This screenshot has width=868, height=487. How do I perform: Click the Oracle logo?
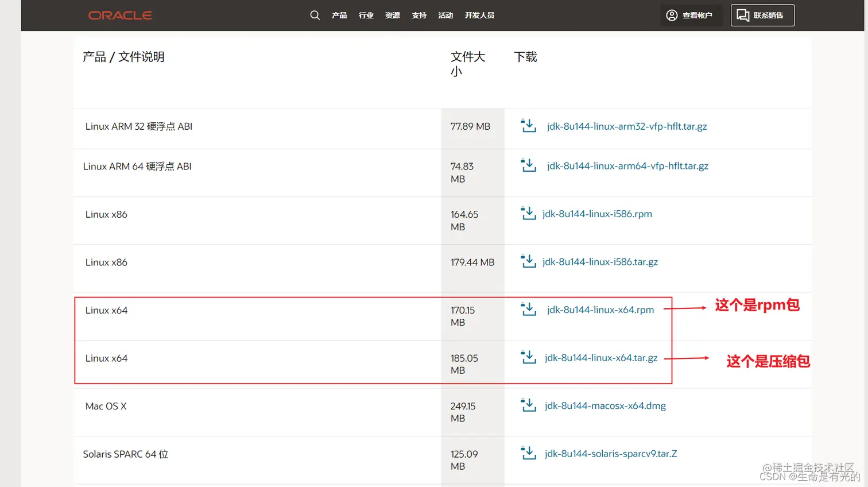pos(120,16)
